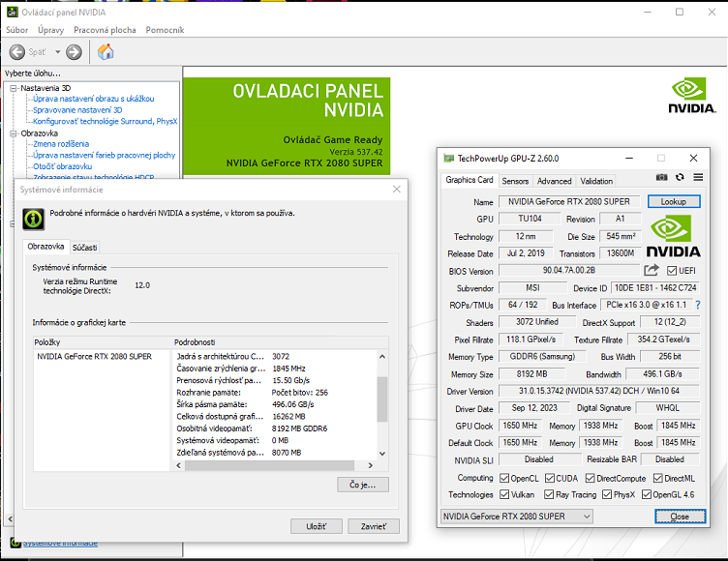Toggle the UEFI checkbox

pyautogui.click(x=670, y=271)
